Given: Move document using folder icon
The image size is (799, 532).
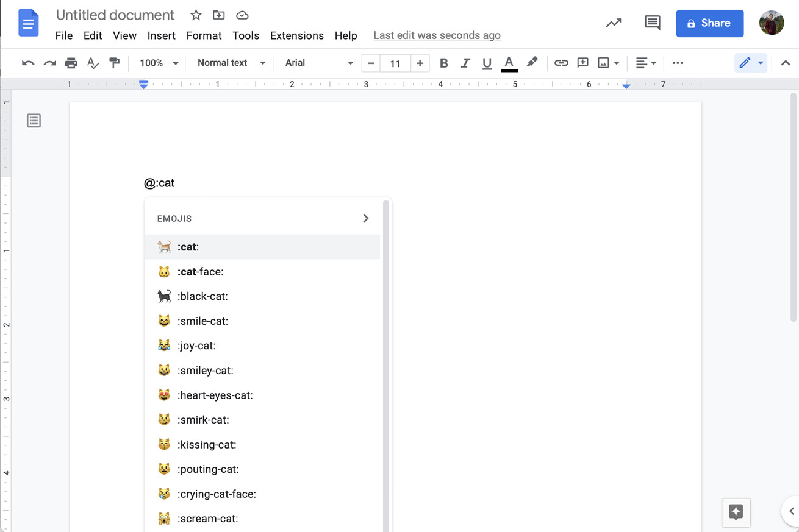Looking at the screenshot, I should [218, 15].
